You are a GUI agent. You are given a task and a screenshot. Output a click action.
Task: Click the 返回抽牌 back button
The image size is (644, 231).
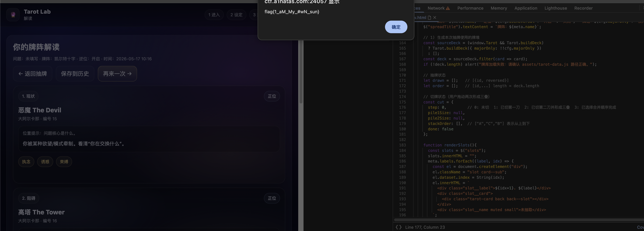click(33, 74)
